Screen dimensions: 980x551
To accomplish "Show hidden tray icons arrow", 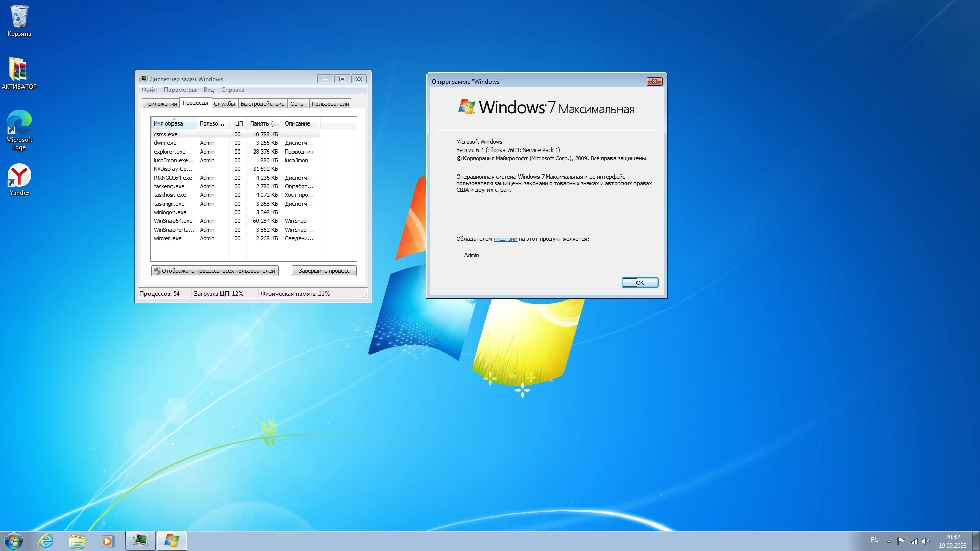I will (889, 541).
